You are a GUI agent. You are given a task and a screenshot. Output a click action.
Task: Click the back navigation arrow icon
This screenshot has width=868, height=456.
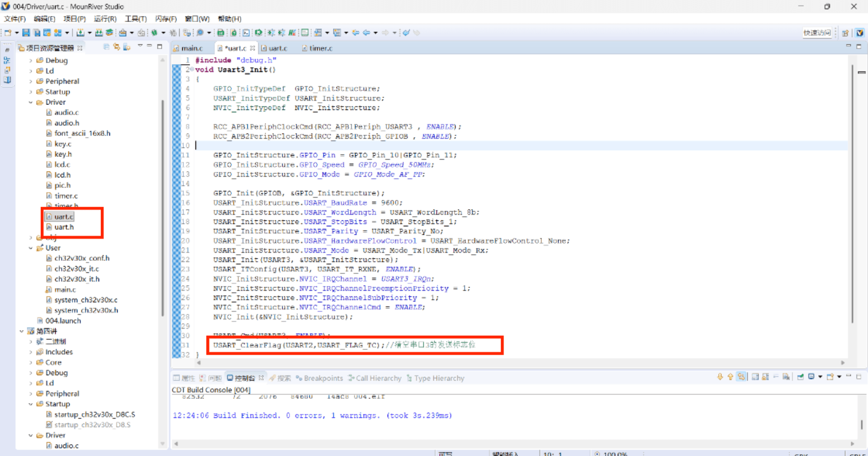(x=366, y=33)
